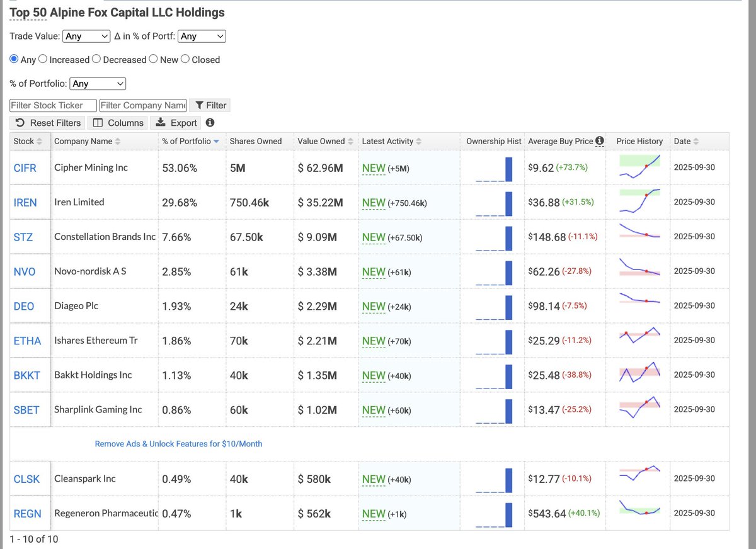The image size is (756, 549).
Task: Click the sort arrows on Stock column
Action: pos(40,142)
